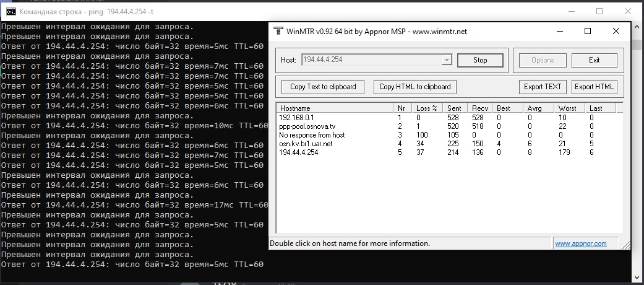Click Copy HTML to clipboard
The image size is (644, 285).
click(414, 87)
